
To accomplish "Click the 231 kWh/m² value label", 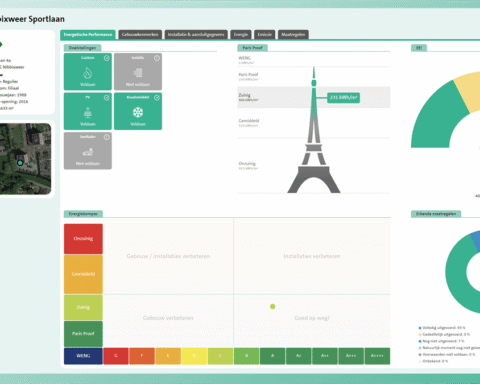I will [x=343, y=97].
